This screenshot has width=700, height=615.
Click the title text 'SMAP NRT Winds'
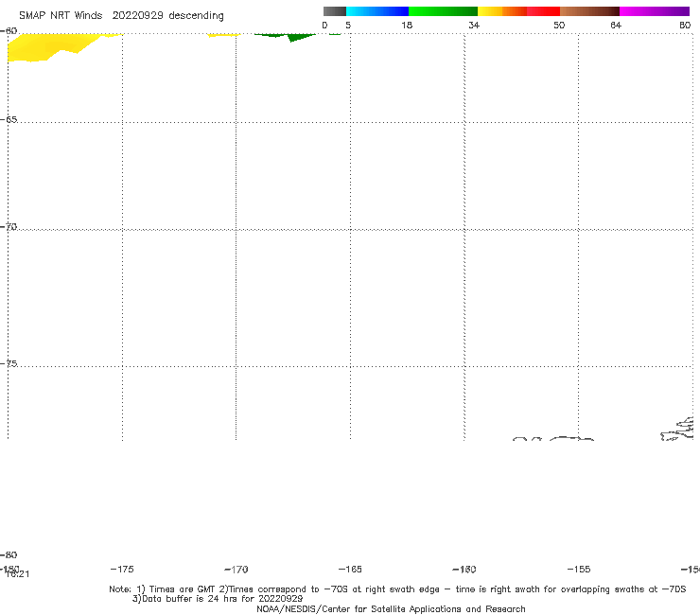point(61,16)
